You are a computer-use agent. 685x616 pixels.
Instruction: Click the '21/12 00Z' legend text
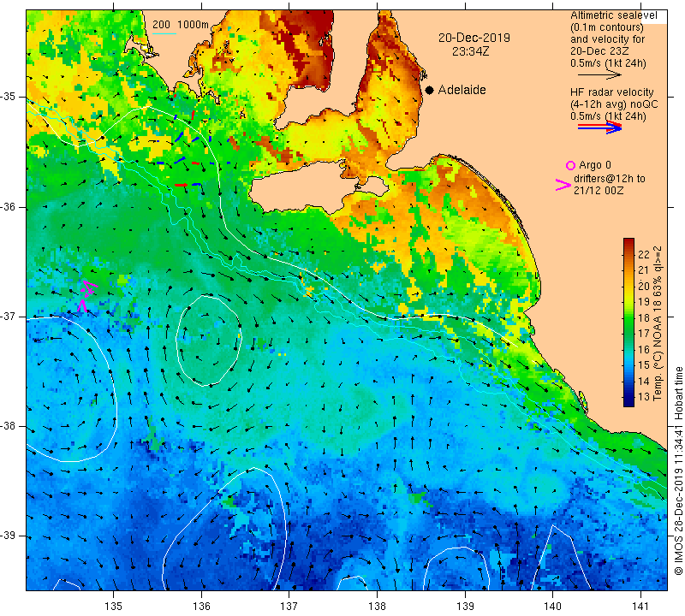click(x=599, y=191)
